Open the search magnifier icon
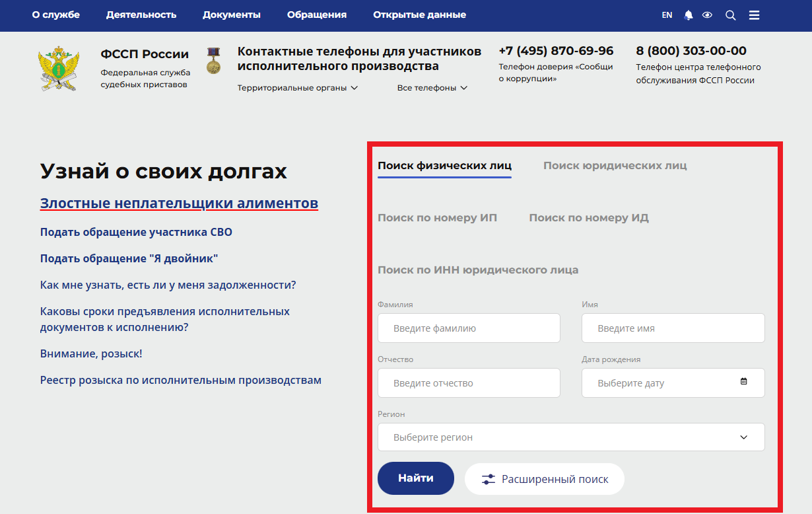 pyautogui.click(x=730, y=15)
